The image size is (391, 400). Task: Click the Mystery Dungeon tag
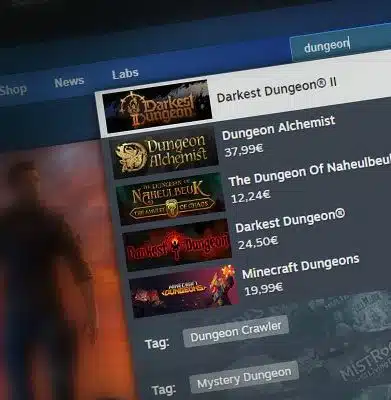pyautogui.click(x=244, y=378)
